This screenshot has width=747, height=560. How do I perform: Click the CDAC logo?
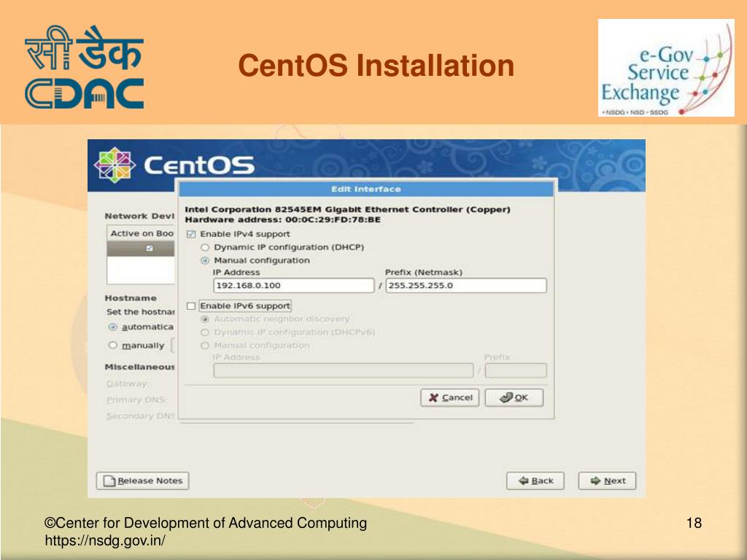[85, 67]
